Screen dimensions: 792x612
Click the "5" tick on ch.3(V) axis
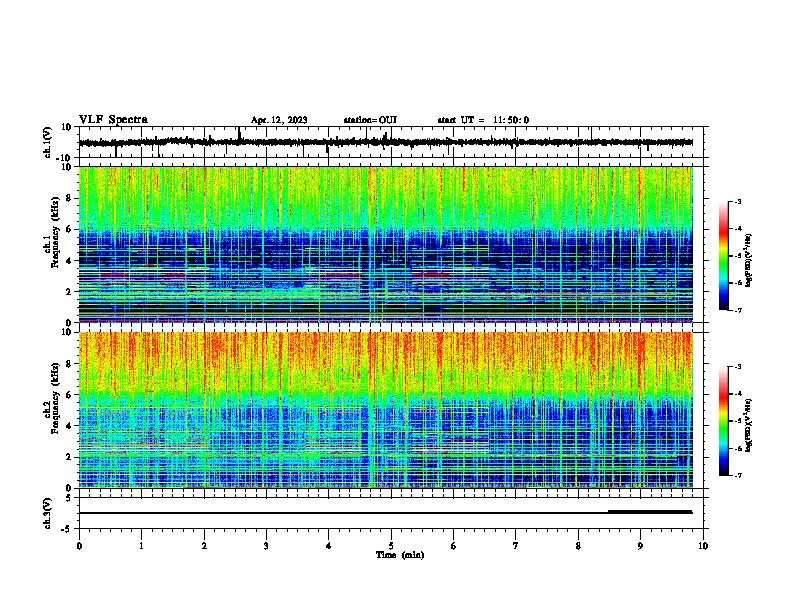point(69,498)
